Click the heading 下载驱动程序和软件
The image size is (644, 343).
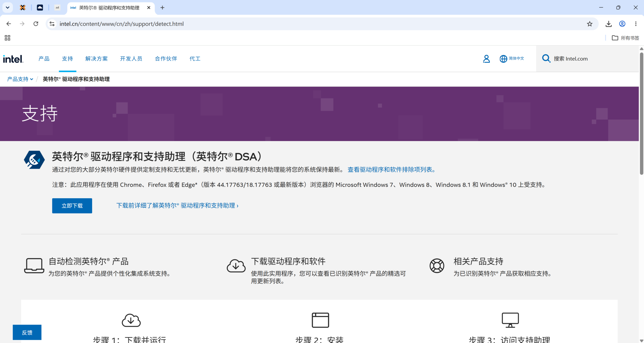click(288, 261)
